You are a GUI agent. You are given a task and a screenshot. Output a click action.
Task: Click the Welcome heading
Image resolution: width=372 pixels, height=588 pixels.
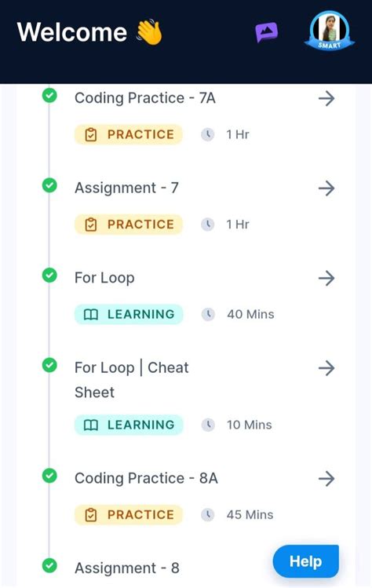(72, 32)
